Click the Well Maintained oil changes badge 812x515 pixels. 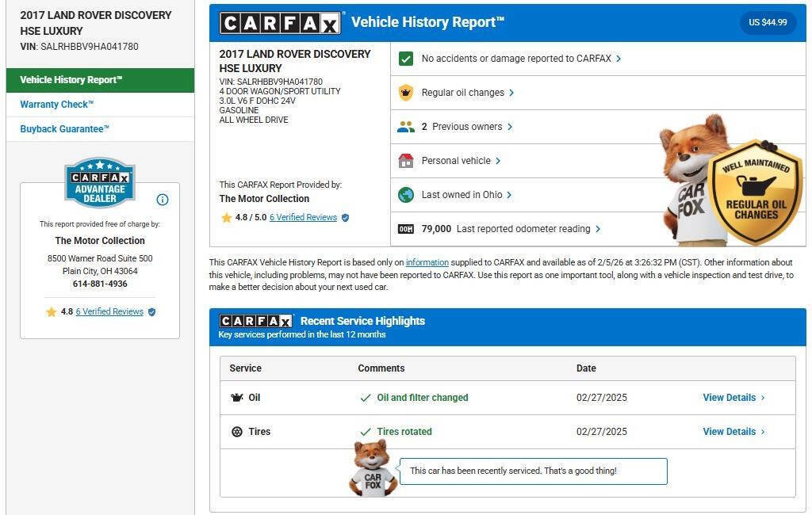click(x=754, y=193)
